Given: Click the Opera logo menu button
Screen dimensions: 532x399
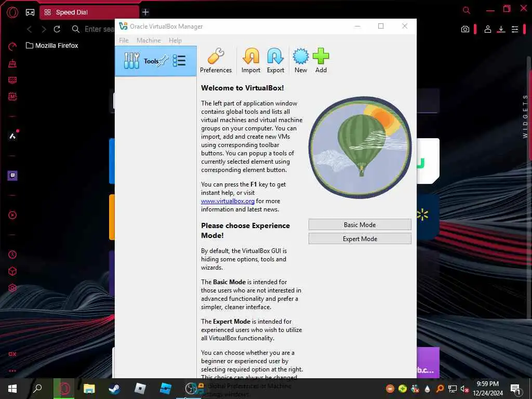Looking at the screenshot, I should [x=12, y=12].
